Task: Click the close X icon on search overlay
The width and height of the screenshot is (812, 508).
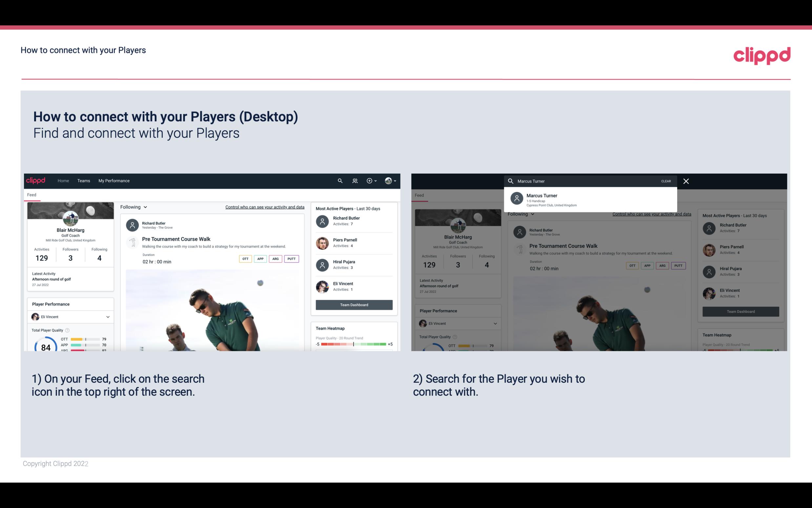Action: 686,181
